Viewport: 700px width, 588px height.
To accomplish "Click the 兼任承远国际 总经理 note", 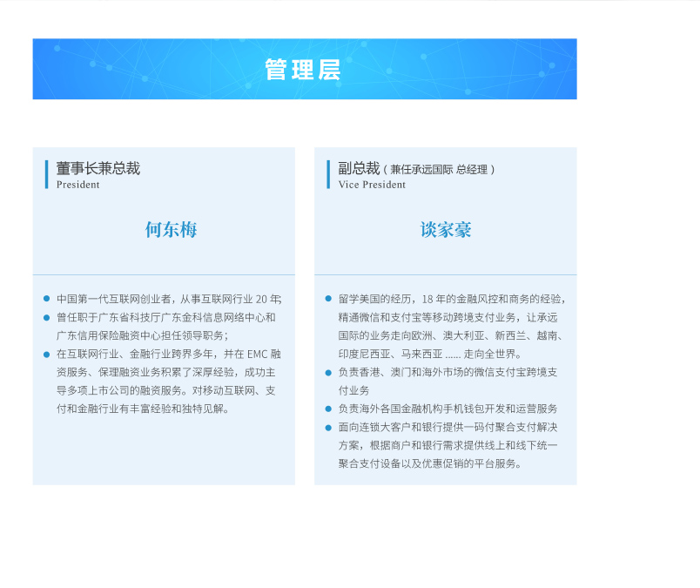I will click(x=439, y=170).
